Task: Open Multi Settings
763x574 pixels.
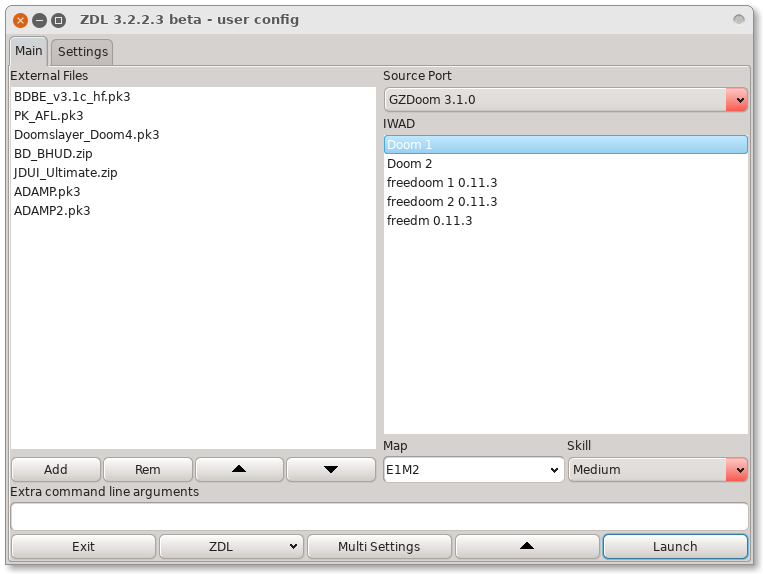Action: click(x=379, y=547)
